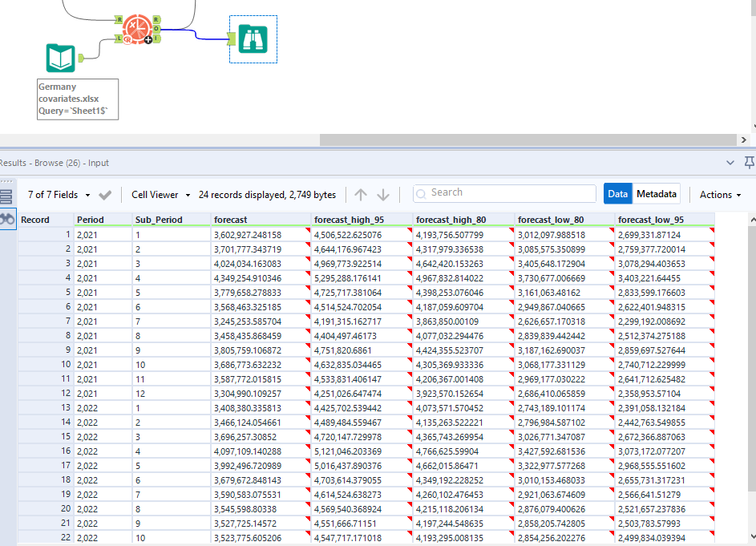This screenshot has height=546, width=756.
Task: Click the down arrow to jump to next record
Action: click(x=382, y=193)
